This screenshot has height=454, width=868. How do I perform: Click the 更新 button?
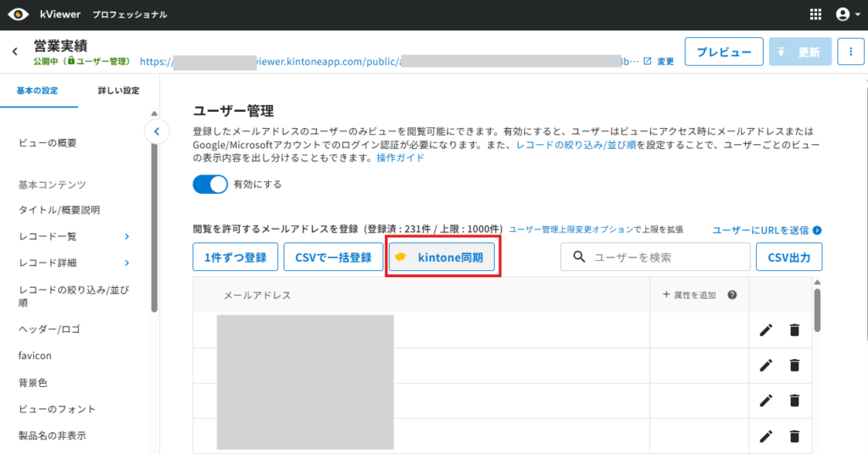point(800,52)
